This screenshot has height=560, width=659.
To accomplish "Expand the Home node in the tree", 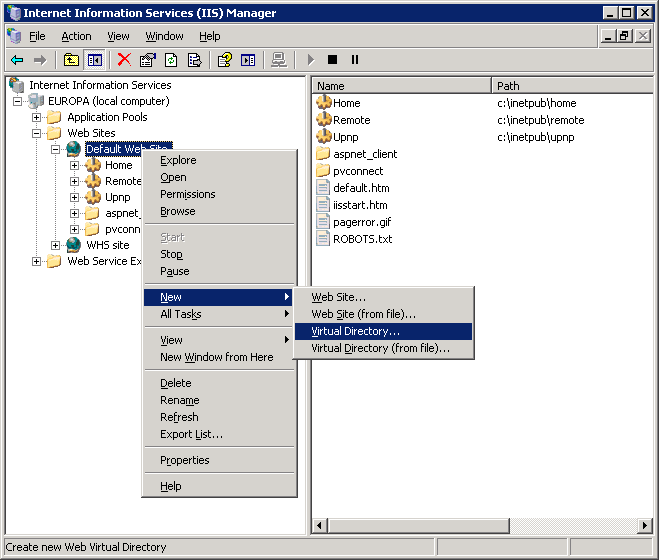I will coord(74,165).
